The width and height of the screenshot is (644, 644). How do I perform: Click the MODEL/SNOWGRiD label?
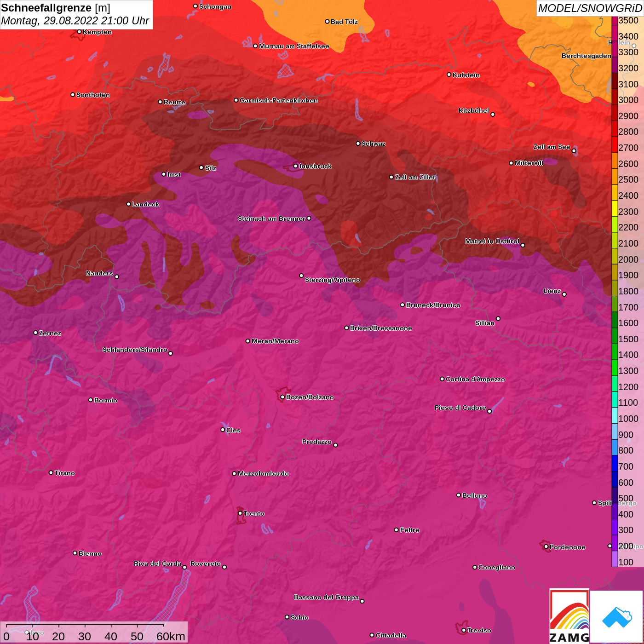coord(590,8)
